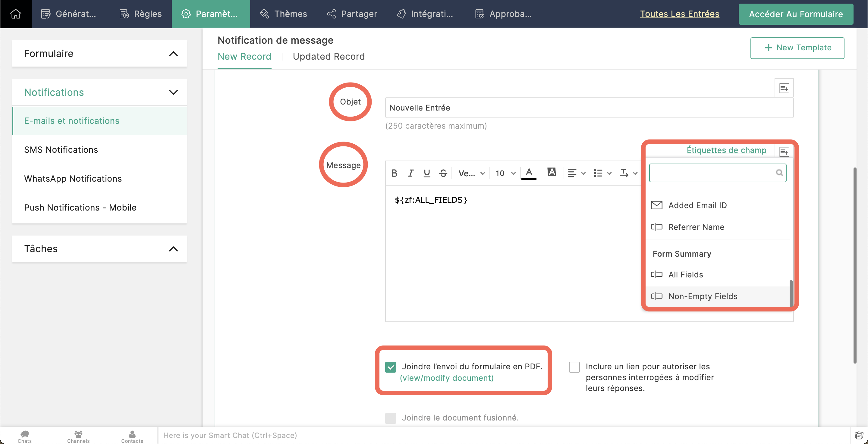This screenshot has width=868, height=444.
Task: Click the Nouvelle Entrée subject field
Action: click(589, 108)
